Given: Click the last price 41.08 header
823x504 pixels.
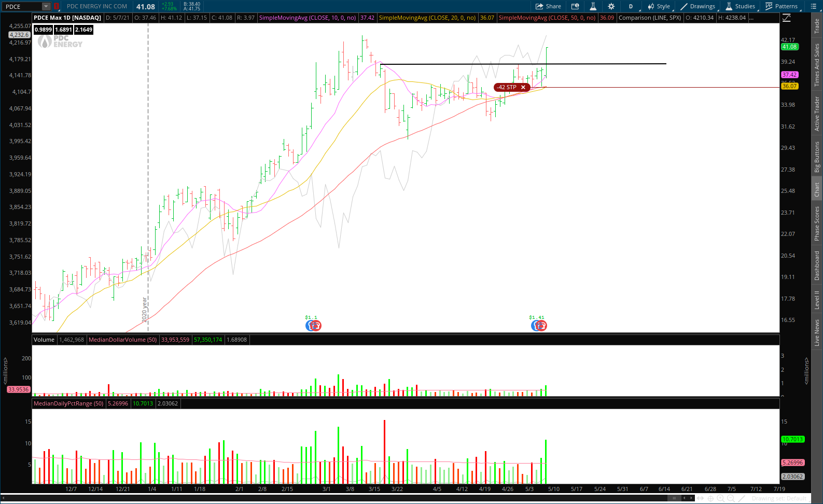Looking at the screenshot, I should pos(146,6).
